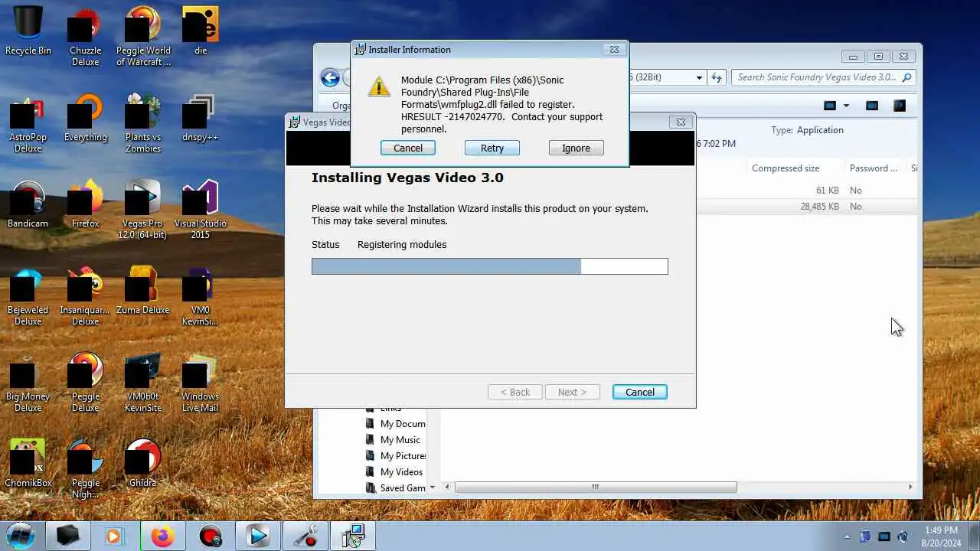Click the Explorer address refresh button
Image resolution: width=980 pixels, height=551 pixels.
tap(717, 77)
